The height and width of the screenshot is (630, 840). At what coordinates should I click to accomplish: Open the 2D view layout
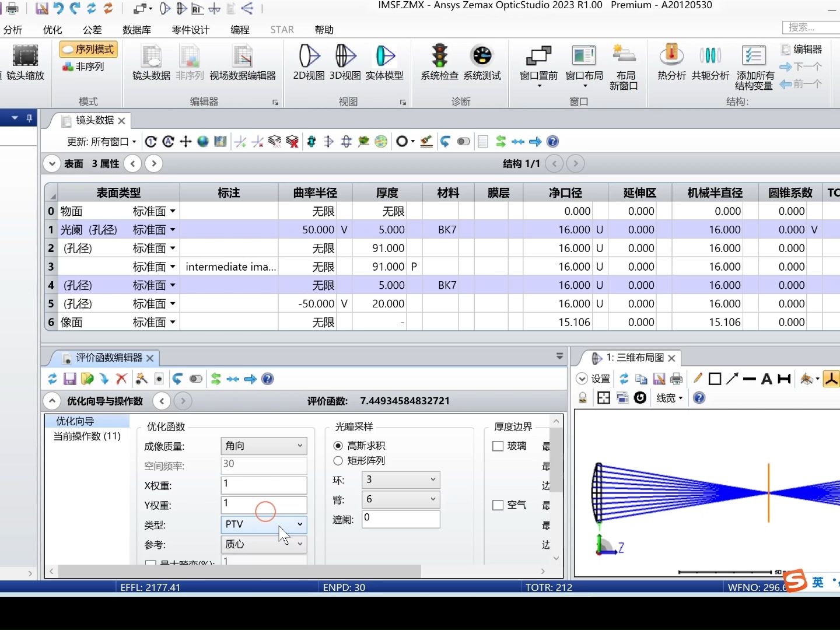pos(309,62)
